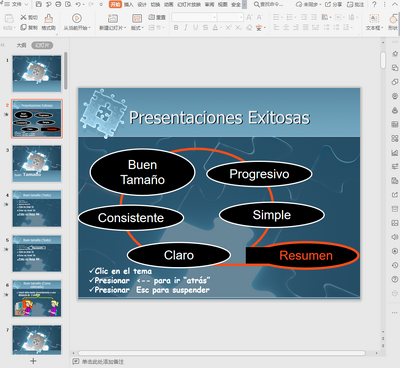Click the bulleted list icon
Image resolution: width=400 pixels, height=368 pixels.
pyautogui.click(x=277, y=17)
